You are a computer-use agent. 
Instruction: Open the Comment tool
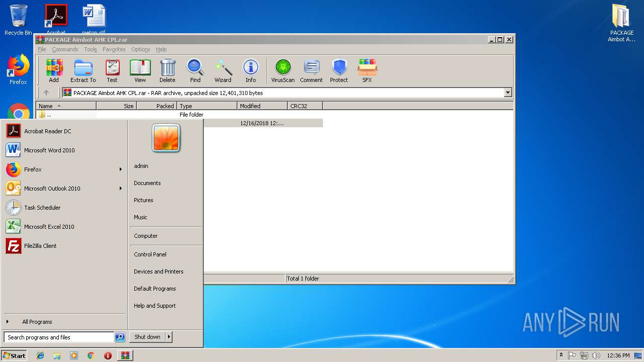tap(311, 70)
